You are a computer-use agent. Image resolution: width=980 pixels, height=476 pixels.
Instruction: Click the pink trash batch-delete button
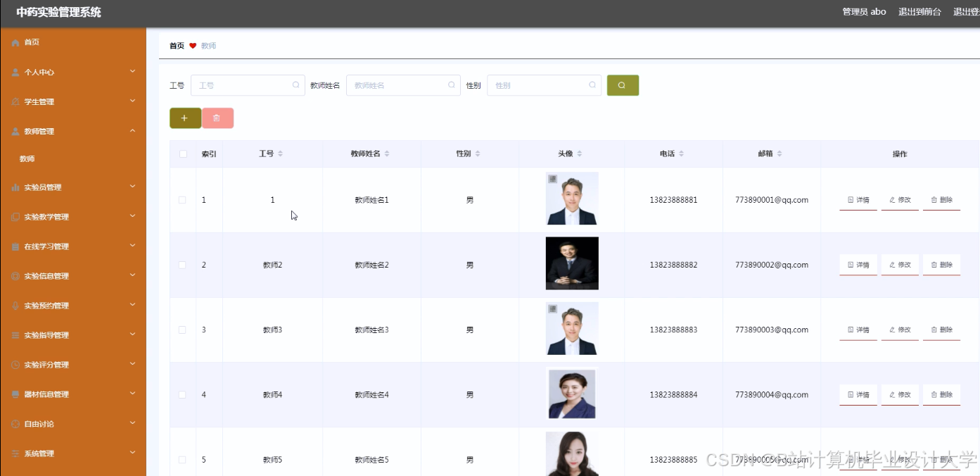tap(217, 118)
